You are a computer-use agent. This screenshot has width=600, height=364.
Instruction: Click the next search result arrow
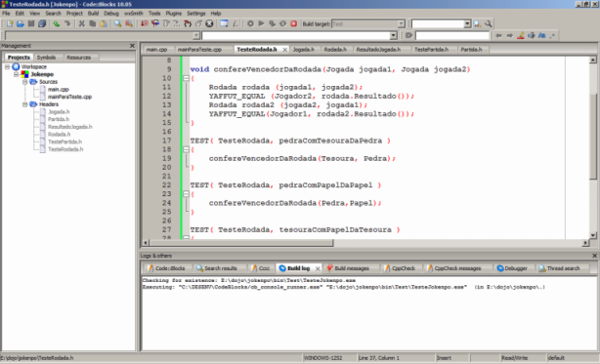pos(510,35)
